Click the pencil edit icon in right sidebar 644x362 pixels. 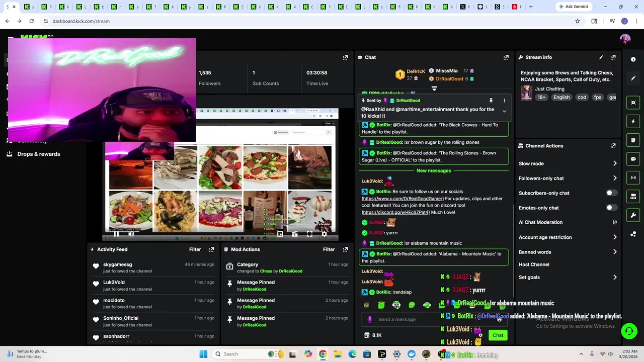pos(633,78)
